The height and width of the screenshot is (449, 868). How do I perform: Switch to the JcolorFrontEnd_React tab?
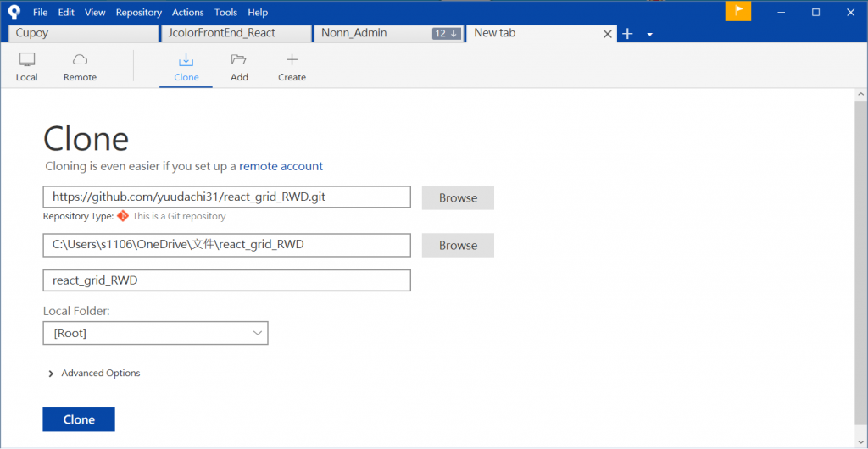[x=236, y=33]
